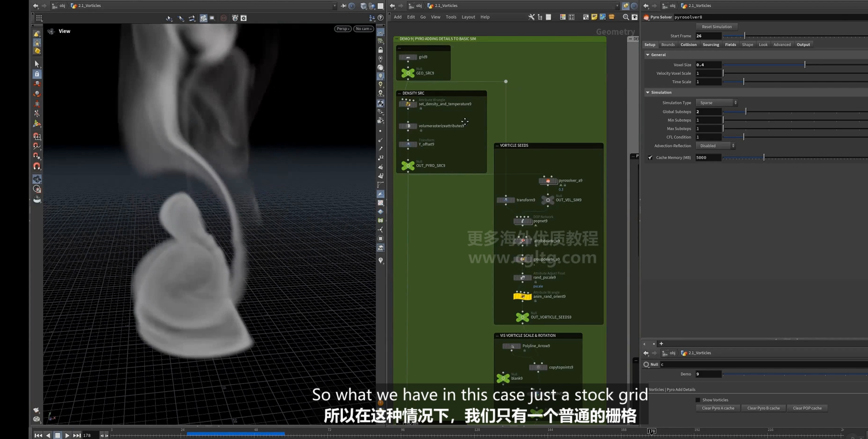The image size is (868, 439).
Task: Click the viewport help question mark icon
Action: (381, 18)
